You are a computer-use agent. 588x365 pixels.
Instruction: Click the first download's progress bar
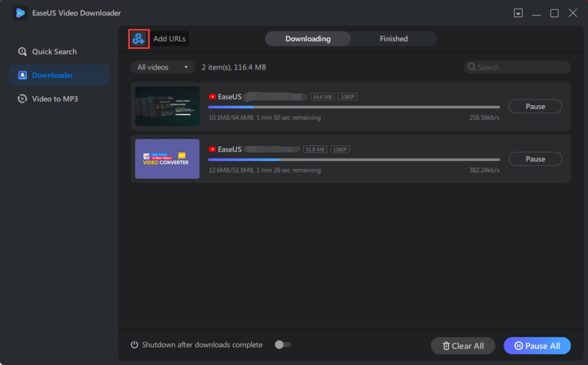pos(353,107)
